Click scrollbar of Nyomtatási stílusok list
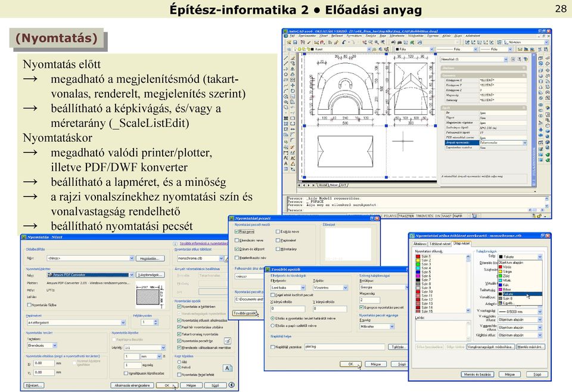572x392 pixels. click(x=468, y=284)
